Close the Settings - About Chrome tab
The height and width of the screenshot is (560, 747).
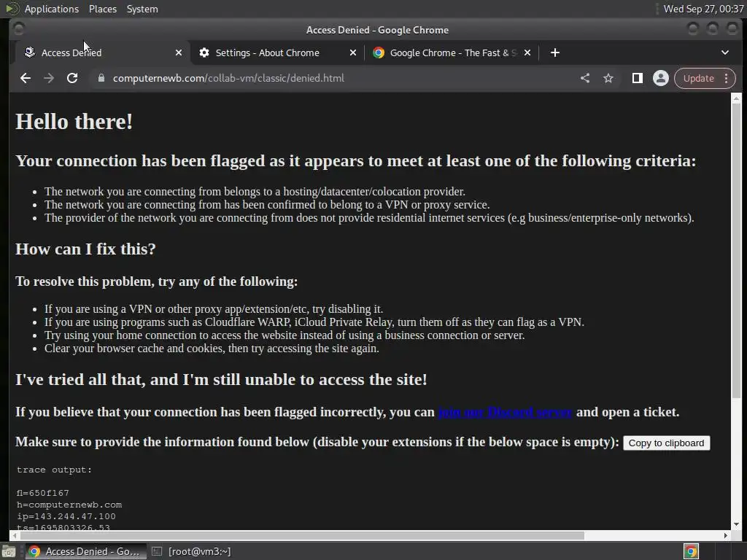pos(353,52)
